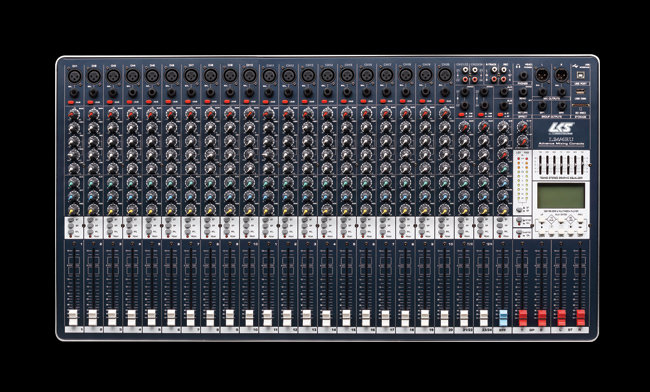Click the red group 1 fader
This screenshot has width=650, height=392.
523,317
